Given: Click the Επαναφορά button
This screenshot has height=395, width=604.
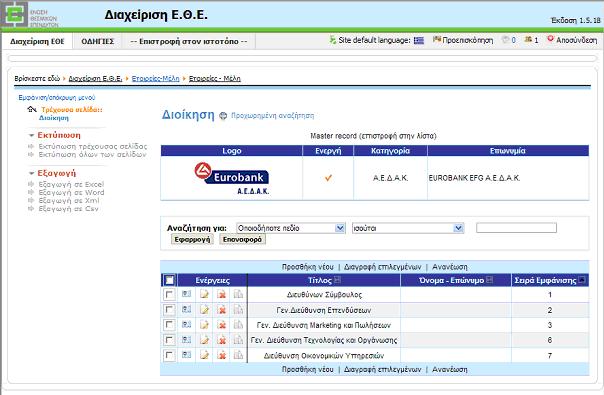Looking at the screenshot, I should [242, 239].
